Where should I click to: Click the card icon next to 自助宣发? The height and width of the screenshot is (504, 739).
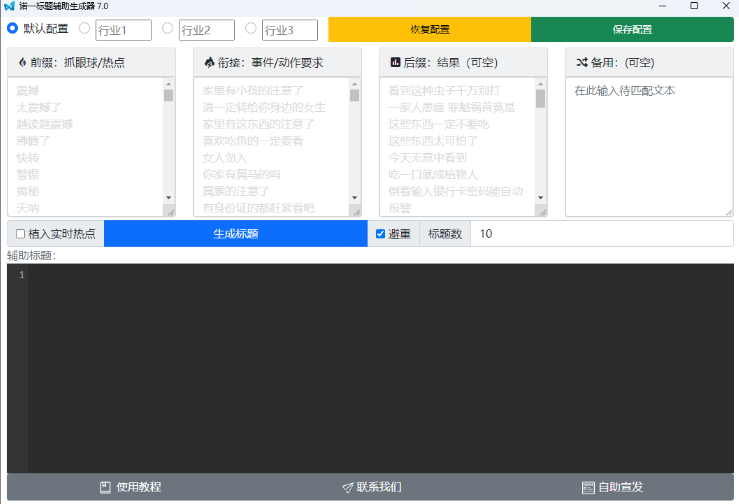[x=588, y=488]
